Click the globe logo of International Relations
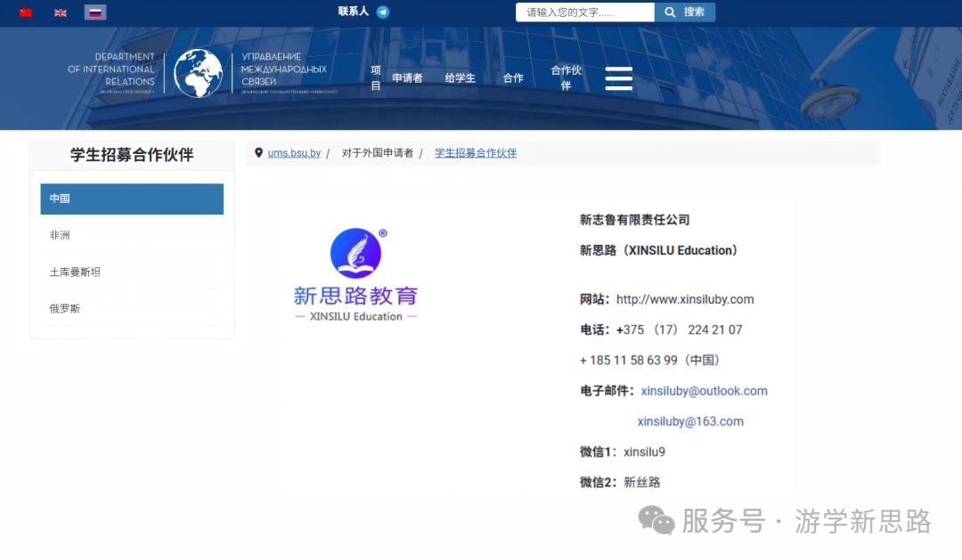 (198, 73)
